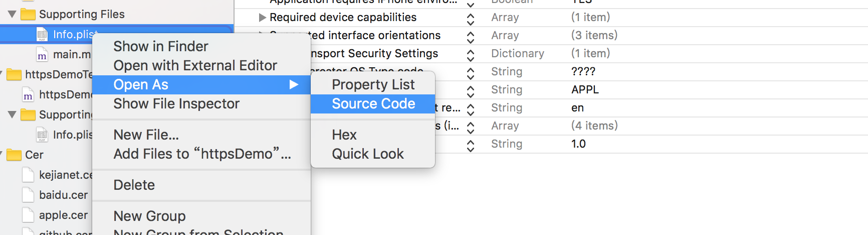Click the main.m file icon
Image resolution: width=868 pixels, height=235 pixels.
tap(42, 55)
